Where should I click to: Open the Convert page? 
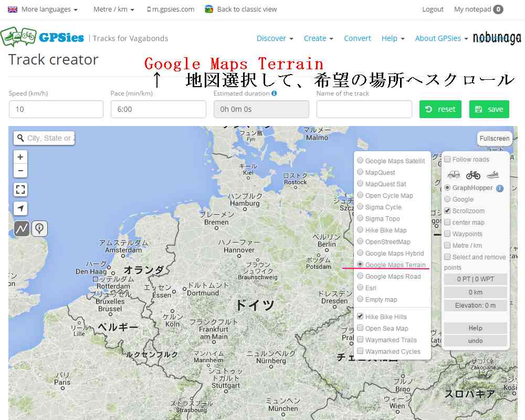pos(357,38)
